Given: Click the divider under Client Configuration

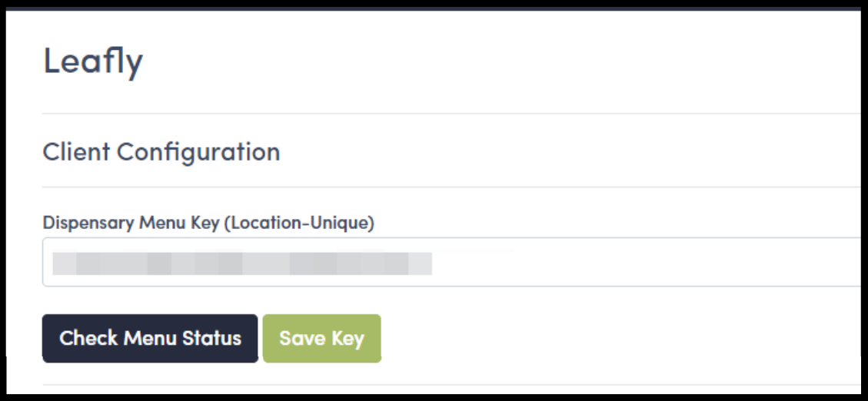Looking at the screenshot, I should pyautogui.click(x=452, y=187).
